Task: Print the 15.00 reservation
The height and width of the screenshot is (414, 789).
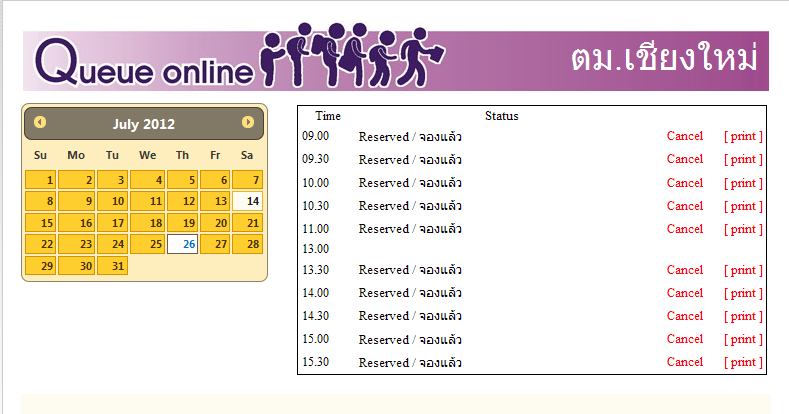Action: click(743, 339)
